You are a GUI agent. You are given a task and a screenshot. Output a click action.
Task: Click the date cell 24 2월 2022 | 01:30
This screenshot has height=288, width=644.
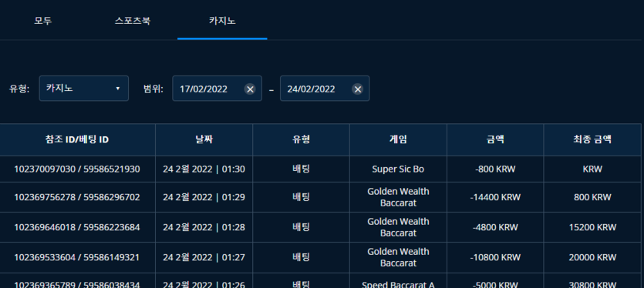coord(204,169)
